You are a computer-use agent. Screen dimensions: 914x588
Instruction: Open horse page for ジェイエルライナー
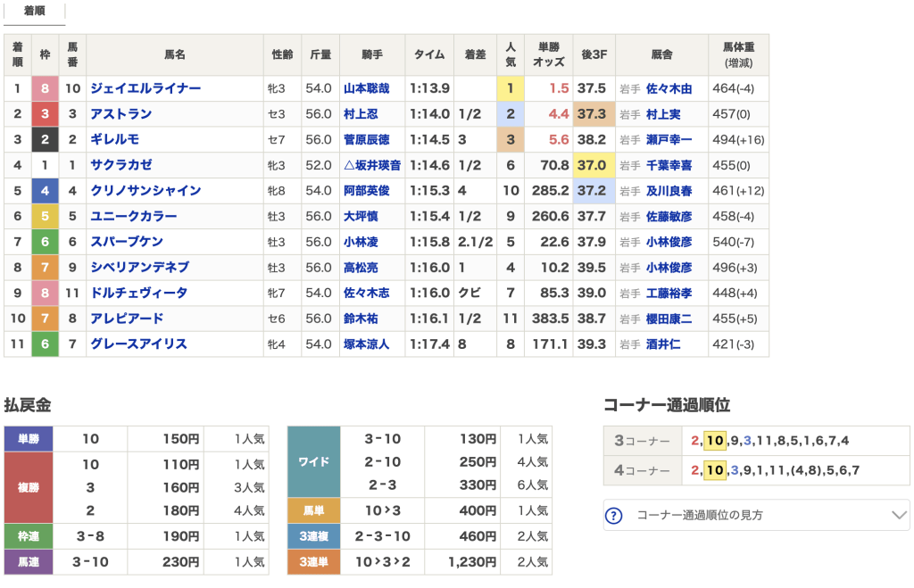coord(145,88)
